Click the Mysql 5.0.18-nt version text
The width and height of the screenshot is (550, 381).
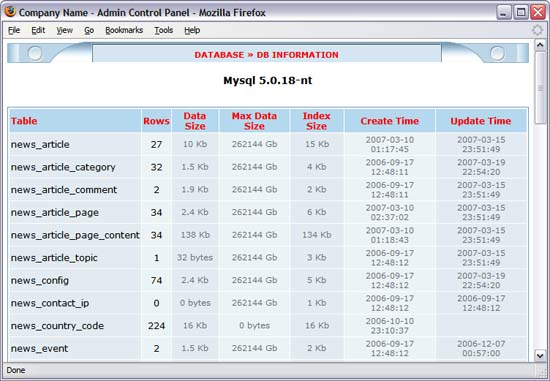[268, 80]
